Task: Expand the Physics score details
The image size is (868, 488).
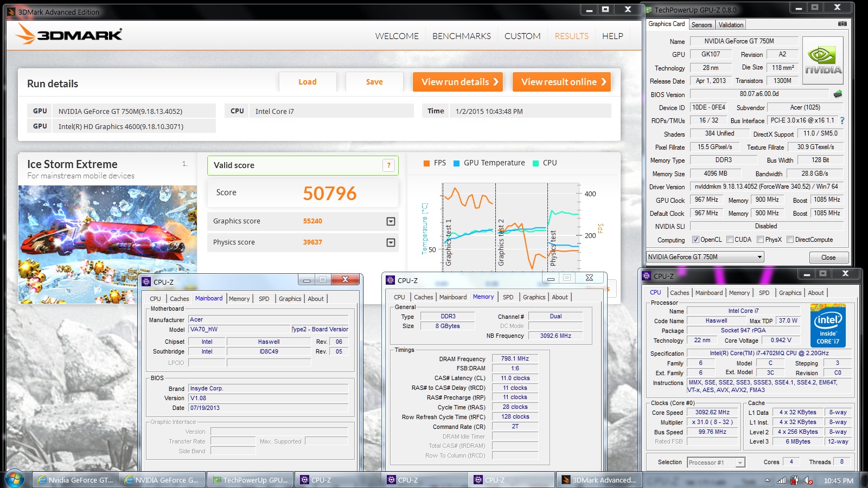Action: coord(391,242)
